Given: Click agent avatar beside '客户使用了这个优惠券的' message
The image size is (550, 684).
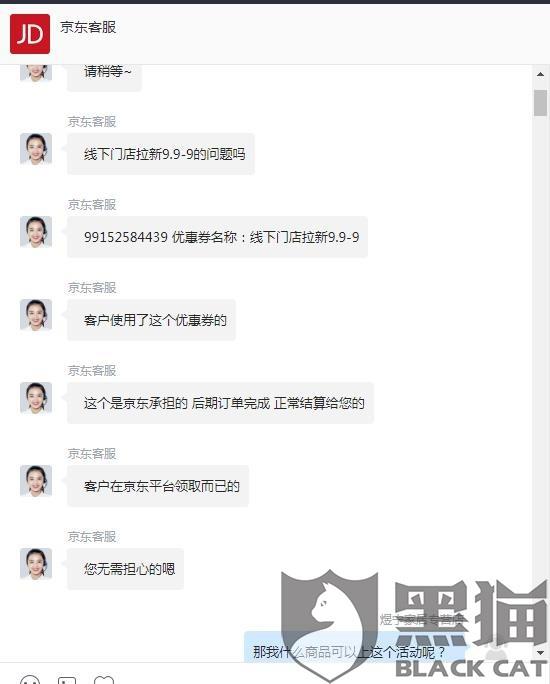Looking at the screenshot, I should (x=36, y=315).
